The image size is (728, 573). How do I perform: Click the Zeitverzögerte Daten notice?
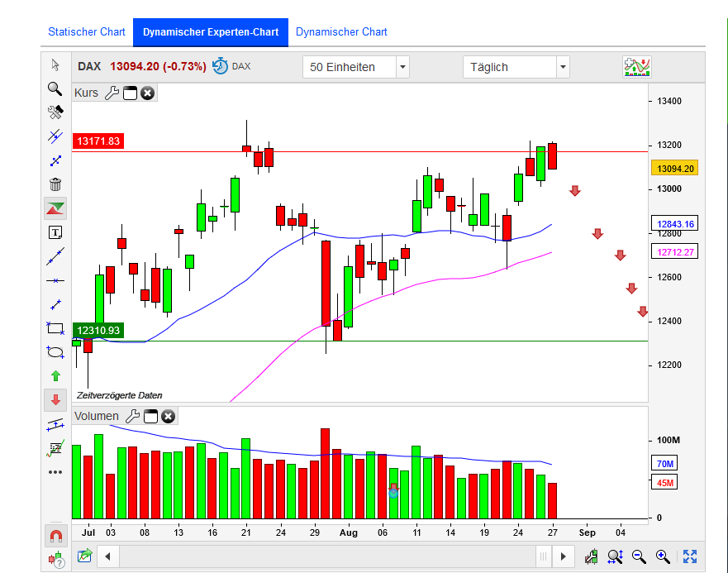point(119,395)
